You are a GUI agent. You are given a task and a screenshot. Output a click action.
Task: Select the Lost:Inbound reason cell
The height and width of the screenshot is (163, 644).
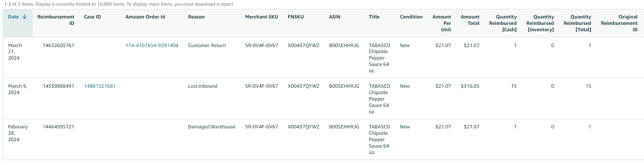(203, 86)
